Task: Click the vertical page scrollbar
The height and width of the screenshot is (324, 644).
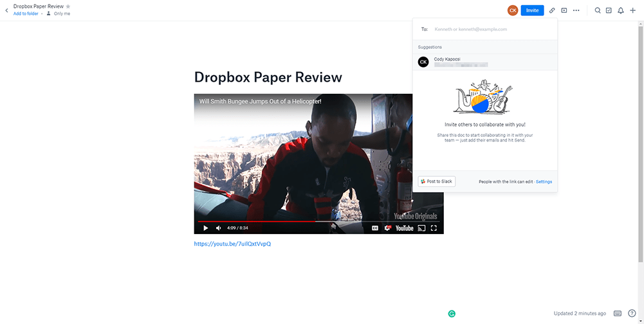Action: tap(641, 144)
